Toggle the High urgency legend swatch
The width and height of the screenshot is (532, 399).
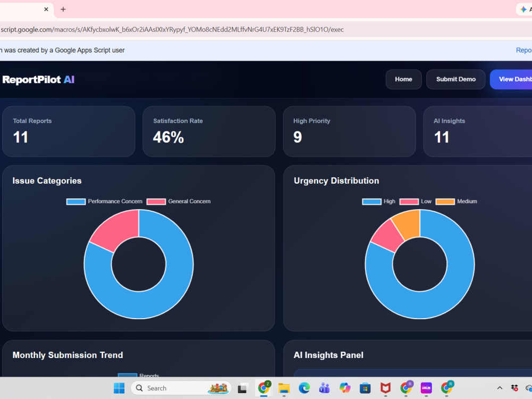(371, 202)
